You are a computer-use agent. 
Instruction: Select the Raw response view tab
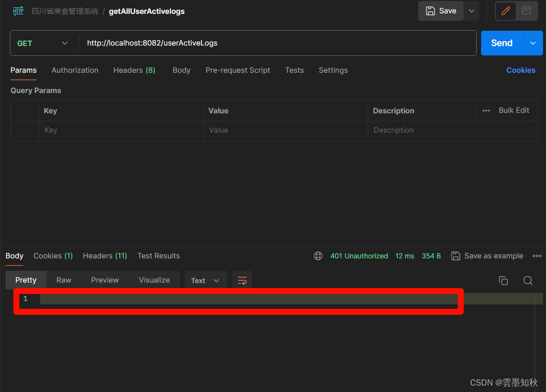63,280
